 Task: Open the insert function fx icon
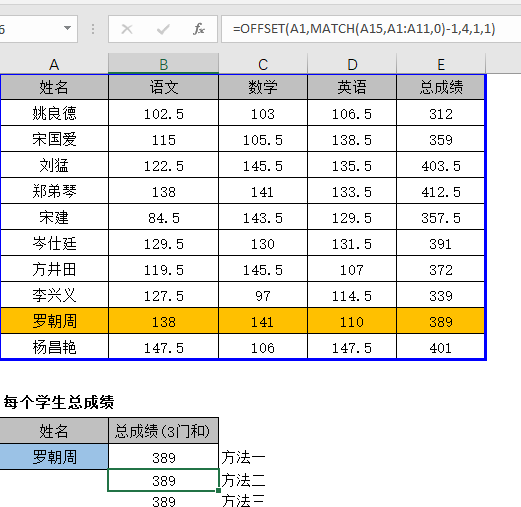pyautogui.click(x=199, y=29)
